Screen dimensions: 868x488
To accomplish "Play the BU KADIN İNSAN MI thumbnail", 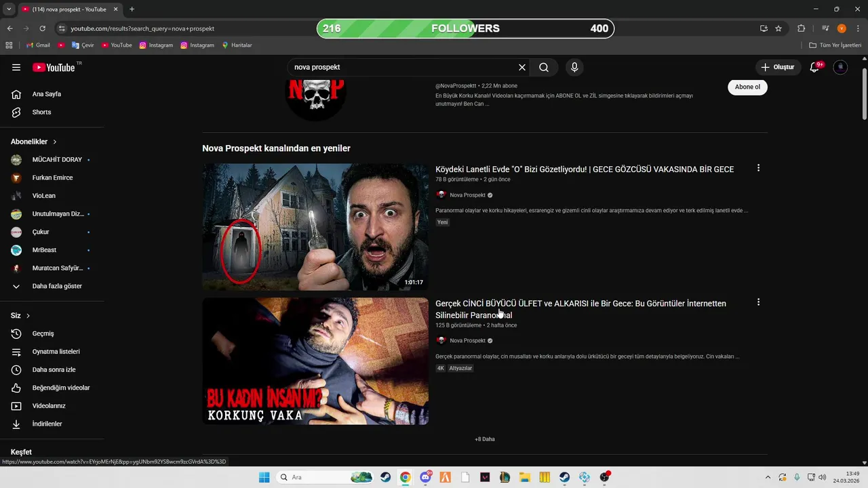I will coord(315,361).
